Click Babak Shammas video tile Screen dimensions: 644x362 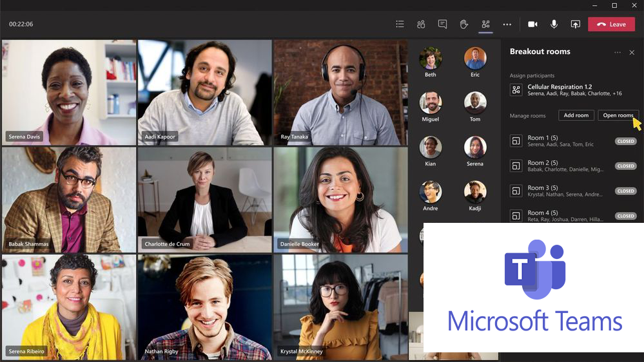tap(69, 200)
